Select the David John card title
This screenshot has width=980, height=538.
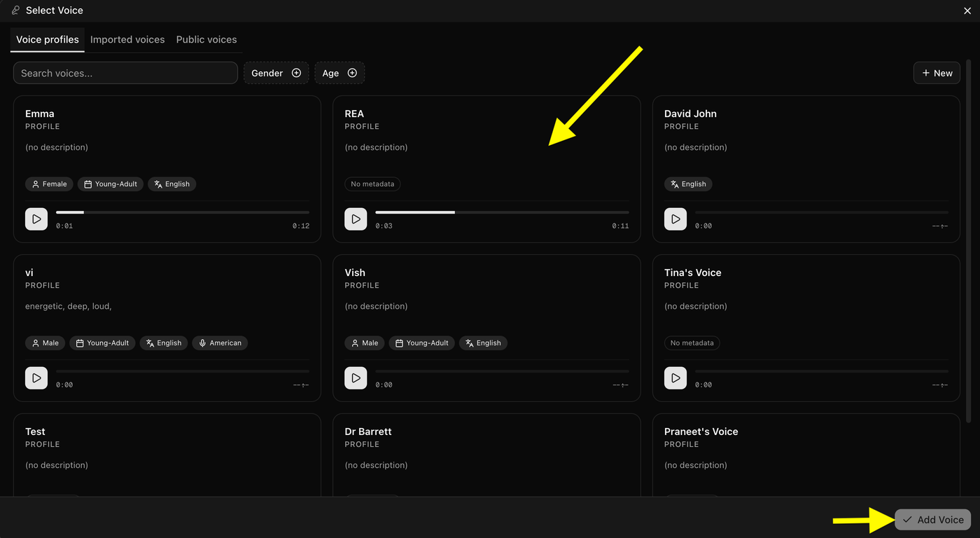(690, 113)
